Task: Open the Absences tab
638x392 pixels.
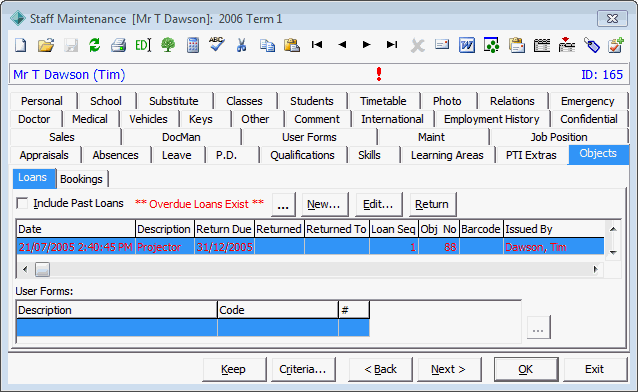Action: tap(116, 155)
